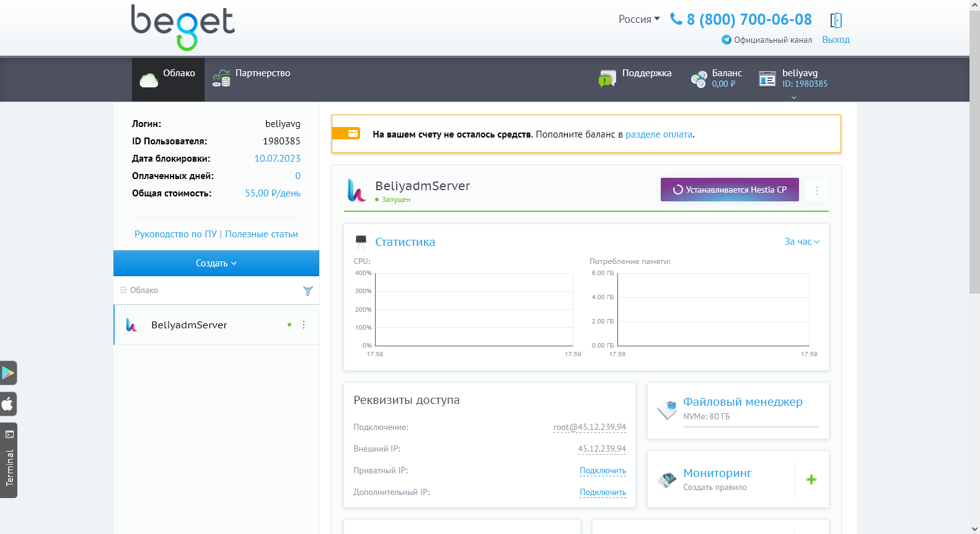Click the Создать правило text
980x534 pixels.
pos(715,488)
